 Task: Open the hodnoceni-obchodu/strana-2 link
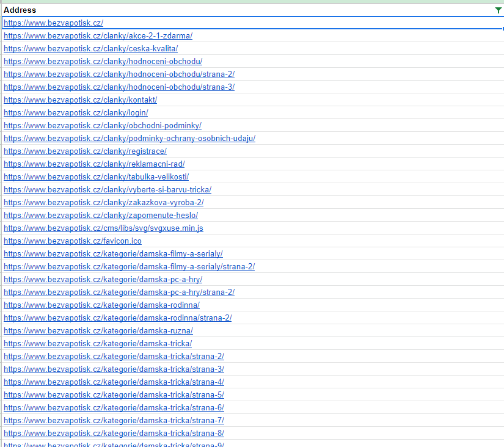119,74
